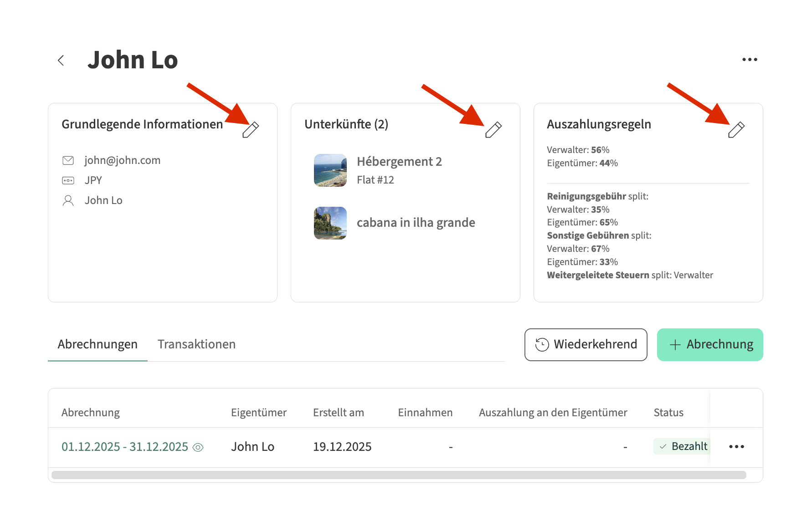Image resolution: width=812 pixels, height=521 pixels.
Task: Toggle the eye icon next to statement period
Action: pyautogui.click(x=198, y=447)
